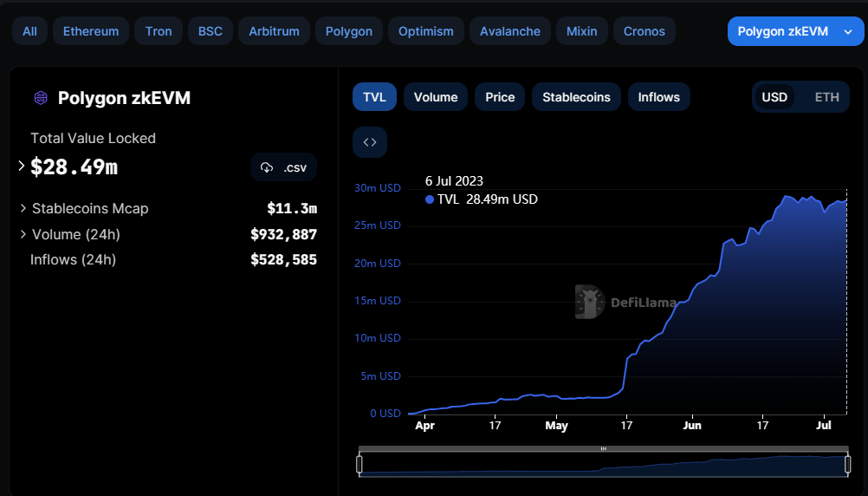Enable the Stablecoins chart series

click(576, 97)
